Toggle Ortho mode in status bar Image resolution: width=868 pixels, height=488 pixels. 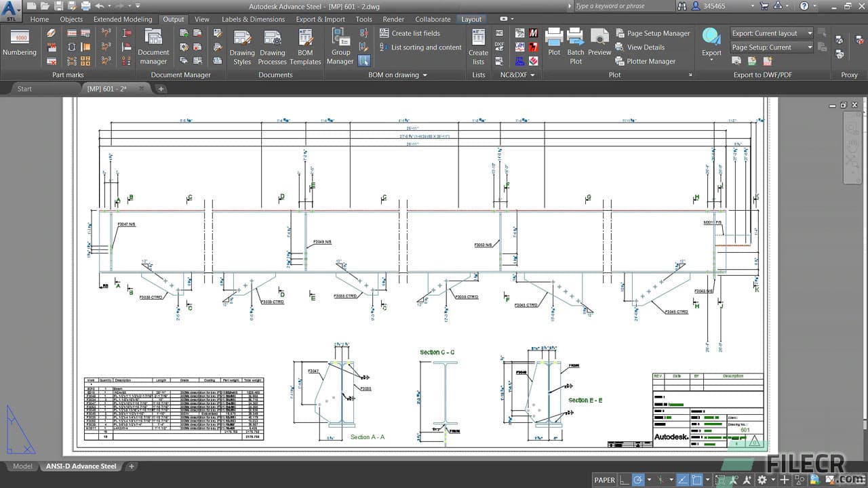coord(622,479)
